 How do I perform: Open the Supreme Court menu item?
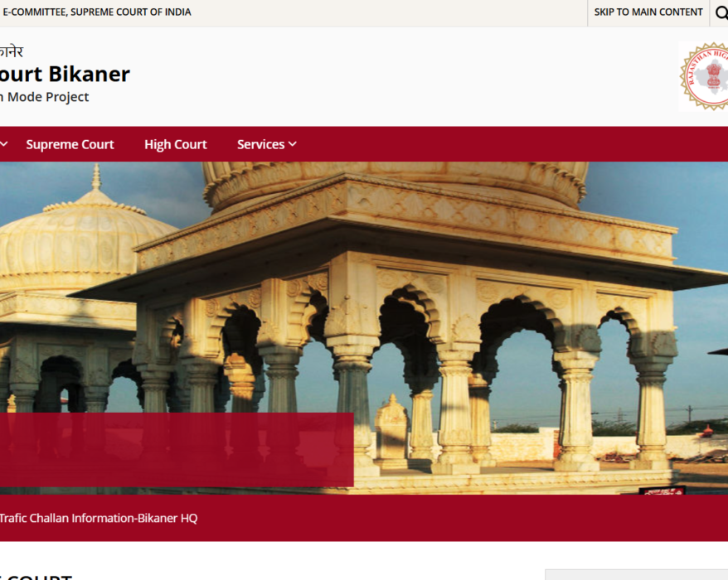(x=70, y=144)
